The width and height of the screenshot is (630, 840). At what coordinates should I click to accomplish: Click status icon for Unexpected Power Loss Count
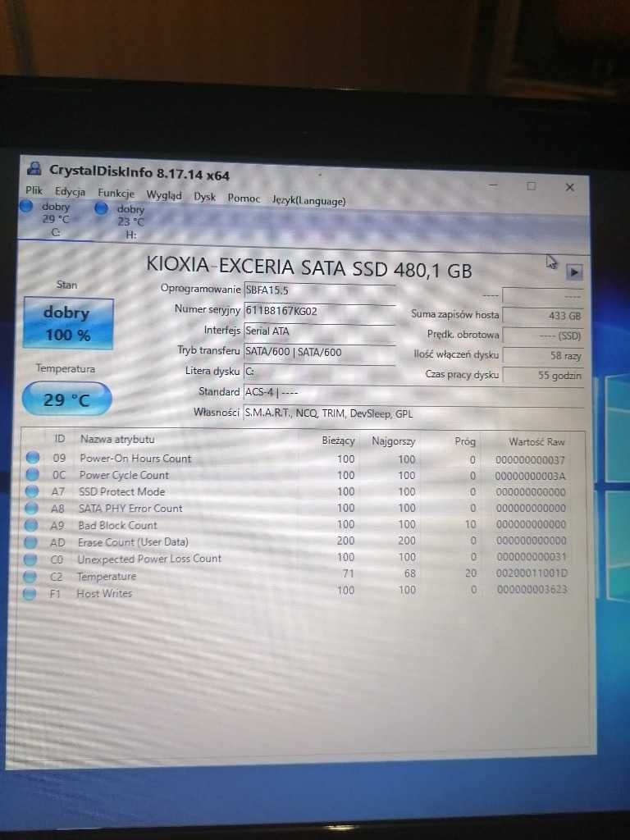click(x=30, y=559)
